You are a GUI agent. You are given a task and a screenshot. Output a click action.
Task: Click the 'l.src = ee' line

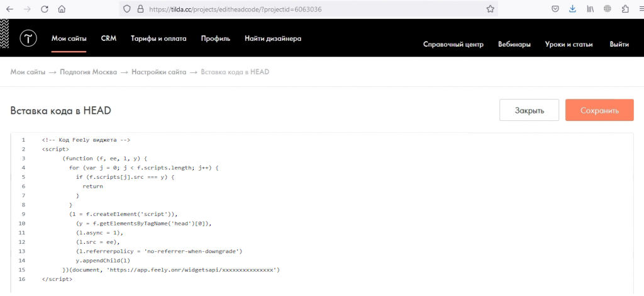tap(97, 242)
